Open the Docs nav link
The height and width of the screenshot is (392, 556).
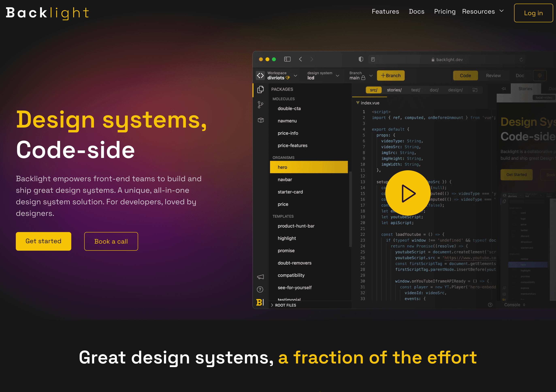click(416, 11)
